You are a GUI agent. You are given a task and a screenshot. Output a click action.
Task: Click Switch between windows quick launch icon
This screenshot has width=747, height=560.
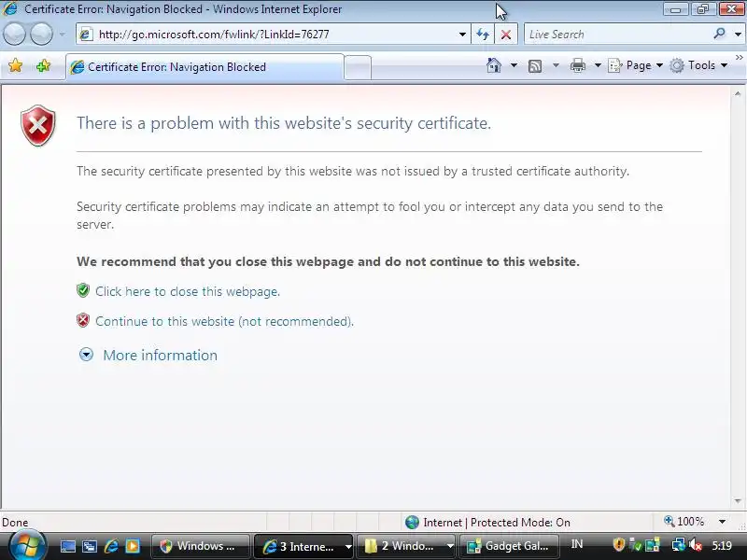(89, 546)
